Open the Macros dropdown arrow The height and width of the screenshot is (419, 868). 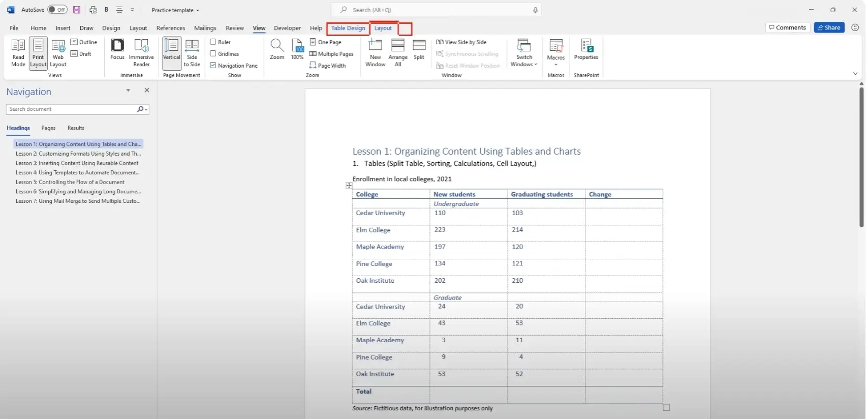(x=556, y=65)
